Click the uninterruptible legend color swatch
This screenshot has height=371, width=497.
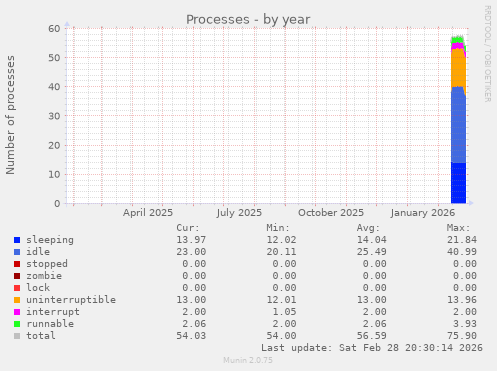pyautogui.click(x=17, y=300)
